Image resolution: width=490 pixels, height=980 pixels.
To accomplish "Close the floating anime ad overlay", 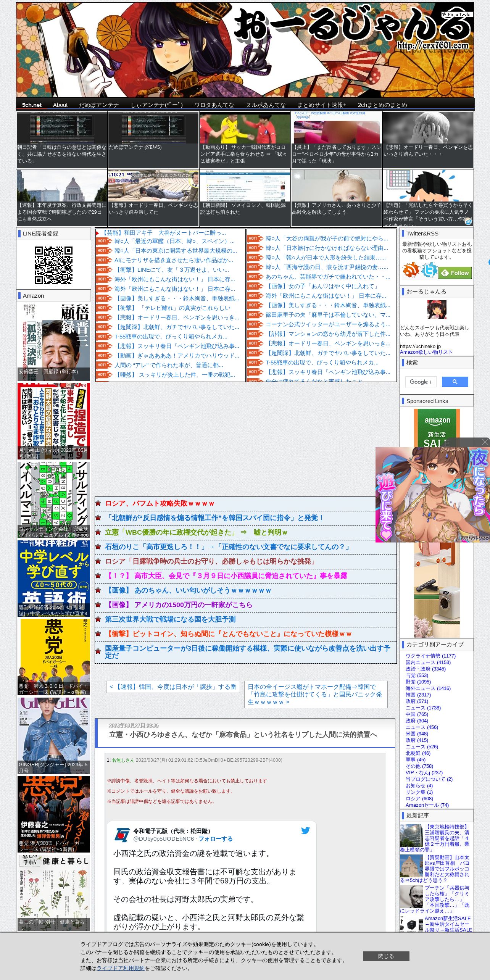I will point(485,442).
